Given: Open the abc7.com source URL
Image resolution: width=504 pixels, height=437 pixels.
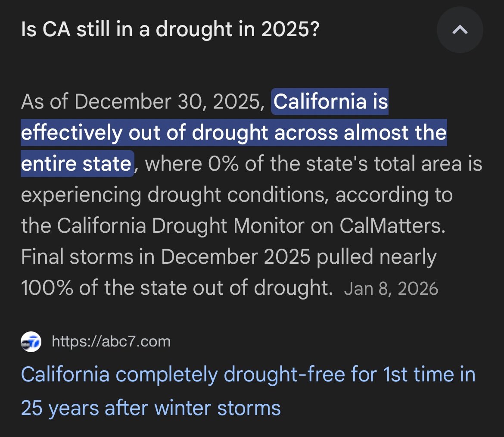Looking at the screenshot, I should point(111,342).
